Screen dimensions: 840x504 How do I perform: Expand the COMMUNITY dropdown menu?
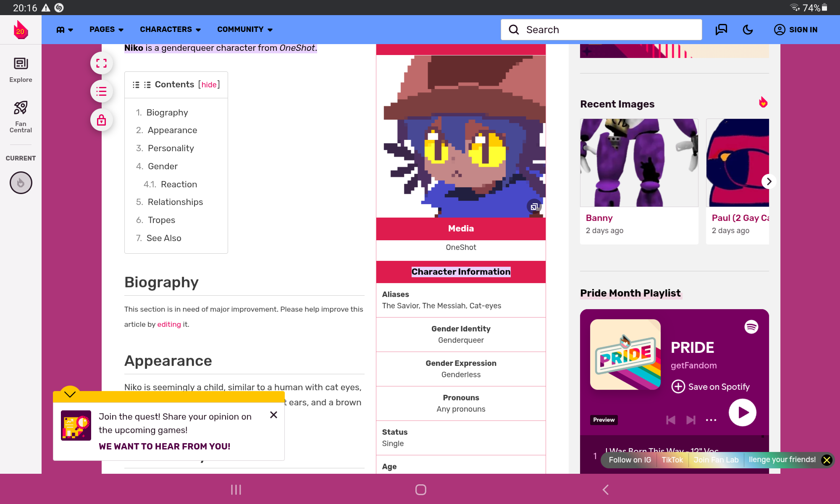[245, 30]
